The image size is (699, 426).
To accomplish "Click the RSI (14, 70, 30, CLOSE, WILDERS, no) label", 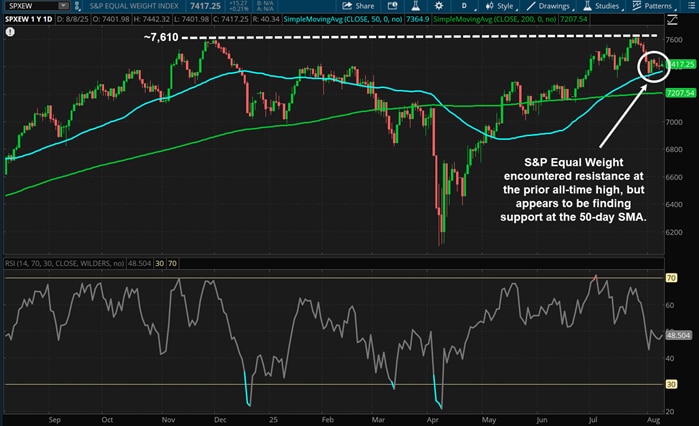I will click(x=65, y=263).
